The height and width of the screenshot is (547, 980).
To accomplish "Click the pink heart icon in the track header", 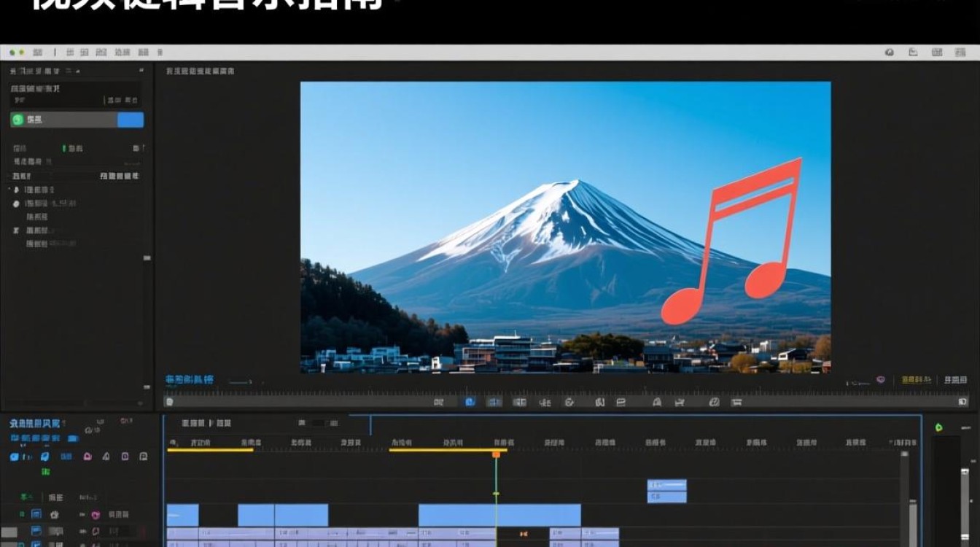I will coord(95,515).
